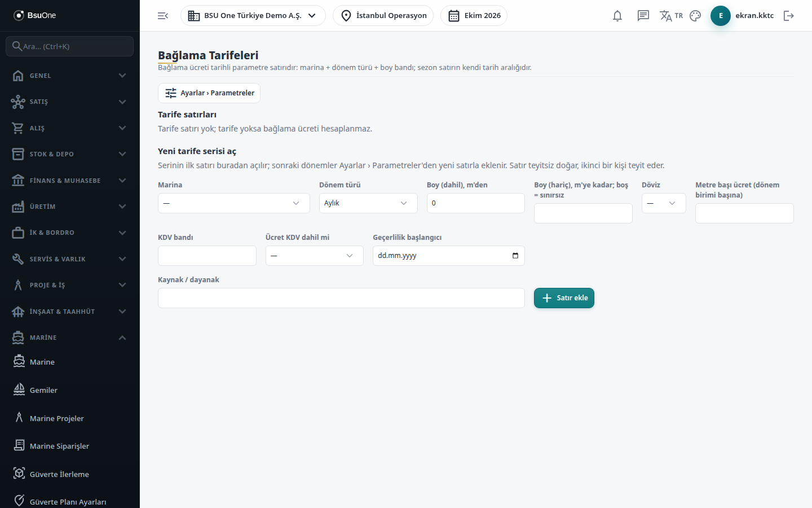Click the Boy (dahil), m'den input field
The height and width of the screenshot is (508, 812).
tap(476, 203)
